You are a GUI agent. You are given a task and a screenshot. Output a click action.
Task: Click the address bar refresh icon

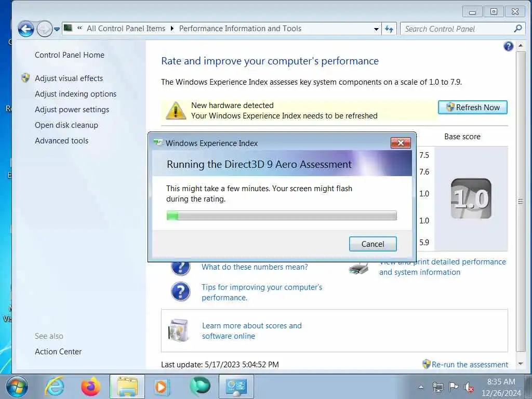(389, 29)
